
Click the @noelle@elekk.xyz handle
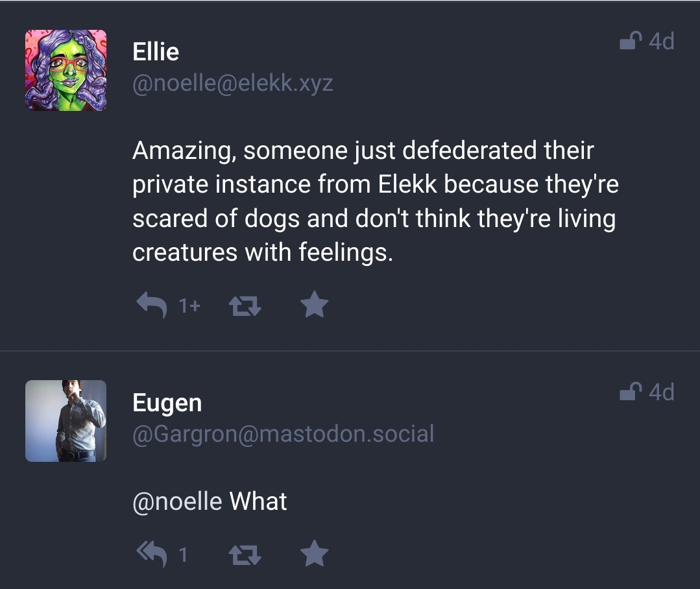233,84
